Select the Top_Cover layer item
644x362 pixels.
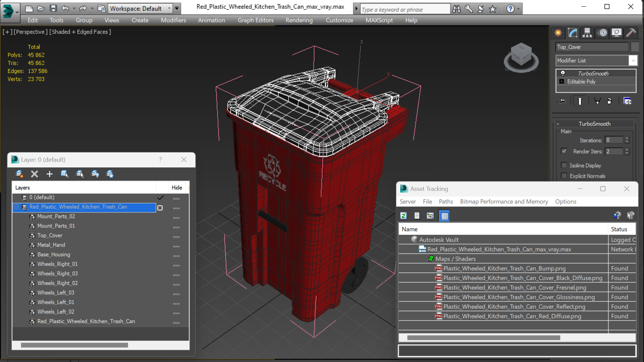point(50,235)
